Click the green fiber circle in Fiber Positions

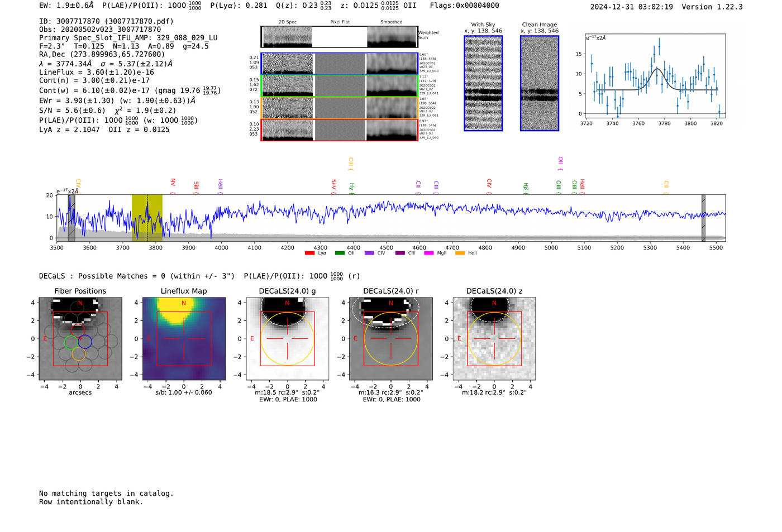pyautogui.click(x=71, y=342)
